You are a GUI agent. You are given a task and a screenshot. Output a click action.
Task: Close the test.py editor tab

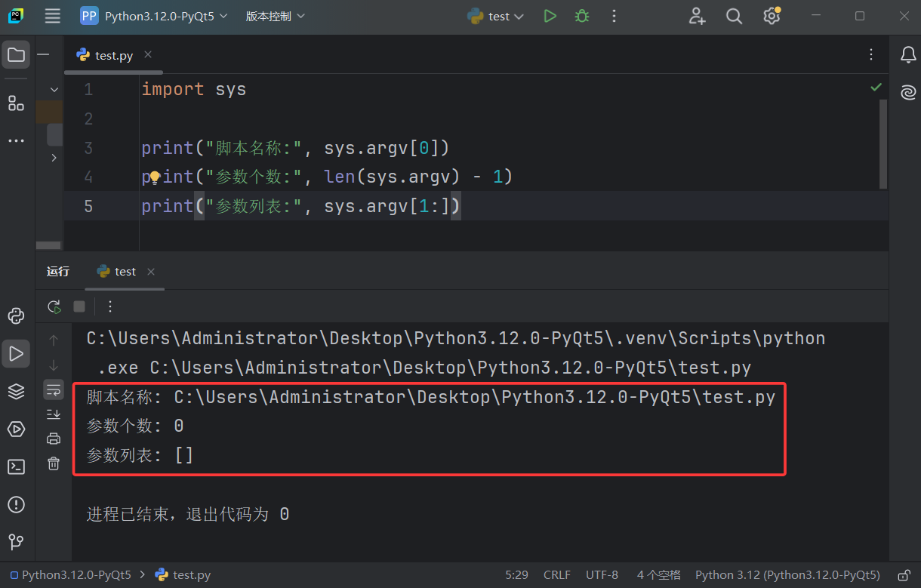coord(148,54)
